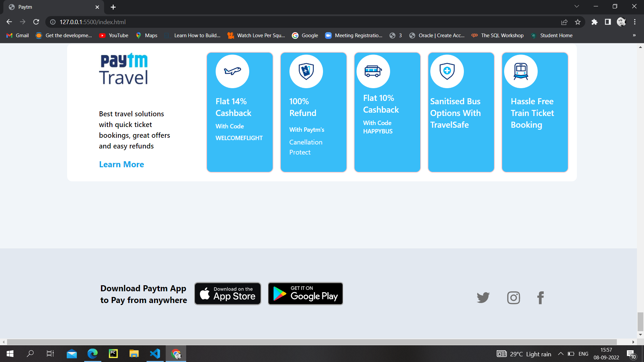Image resolution: width=644 pixels, height=362 pixels.
Task: Open the Chrome extensions puzzle icon
Action: [x=595, y=22]
